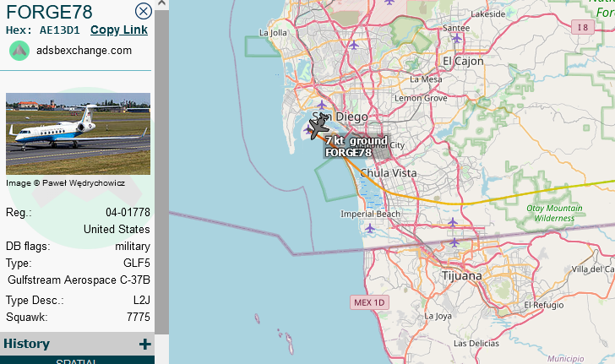Click the La Mesa map label

426,79
